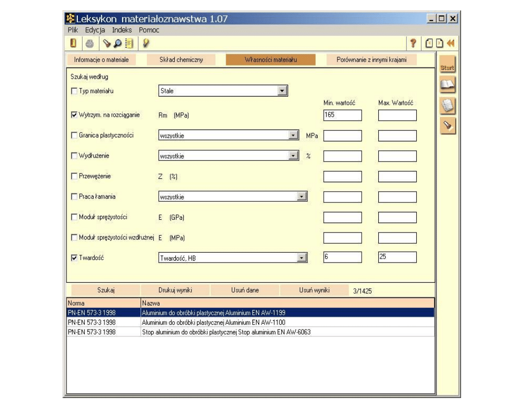Switch to the Skład chemiczny tab

(181, 60)
